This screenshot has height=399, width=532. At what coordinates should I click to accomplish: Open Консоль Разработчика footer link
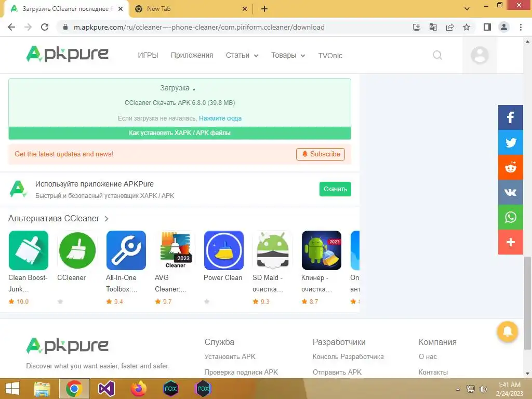click(x=348, y=356)
